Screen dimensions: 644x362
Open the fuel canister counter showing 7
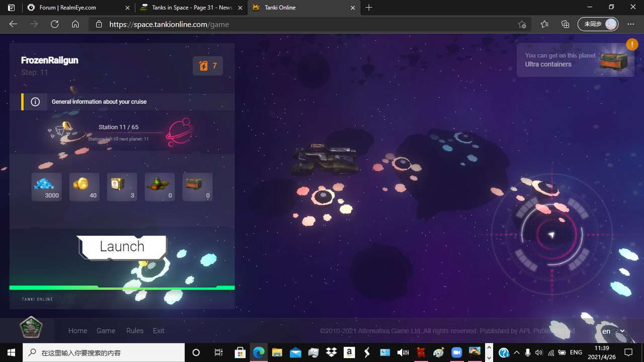(208, 66)
